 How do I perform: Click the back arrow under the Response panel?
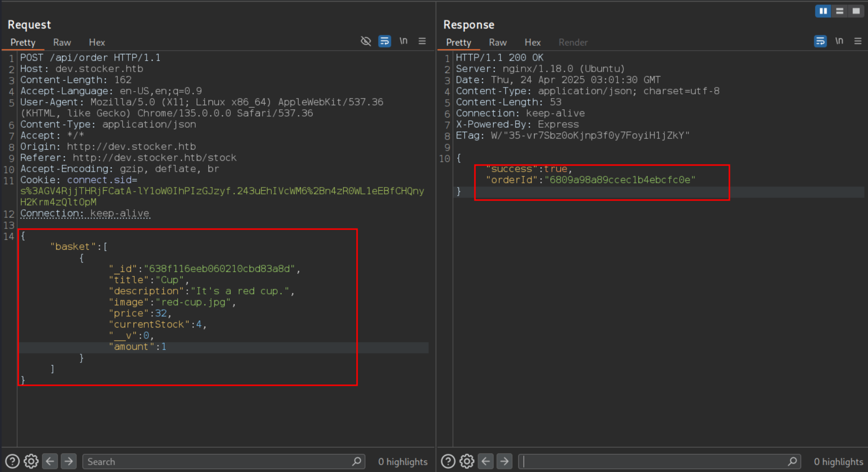click(486, 461)
